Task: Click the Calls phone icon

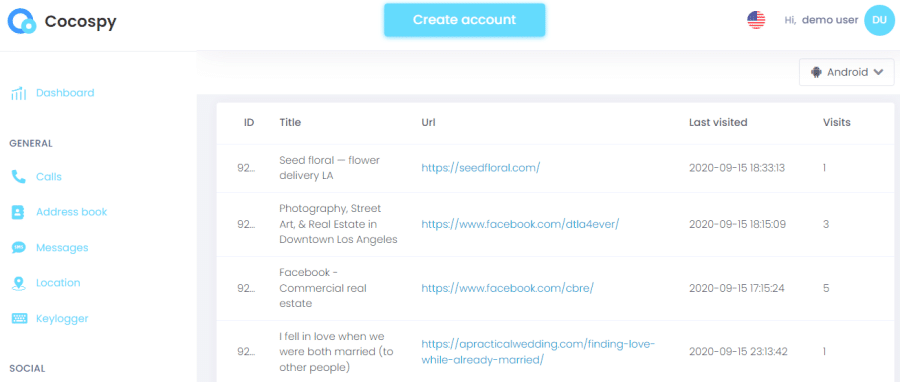Action: [x=18, y=177]
